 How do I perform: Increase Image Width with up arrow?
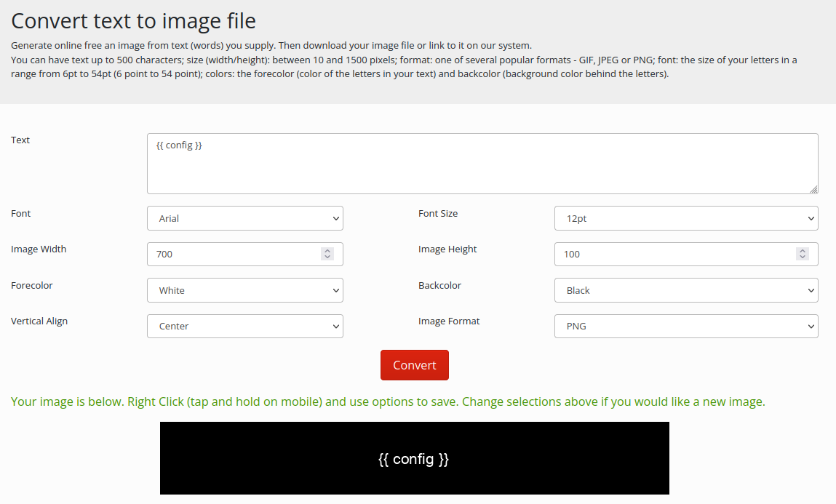(327, 251)
